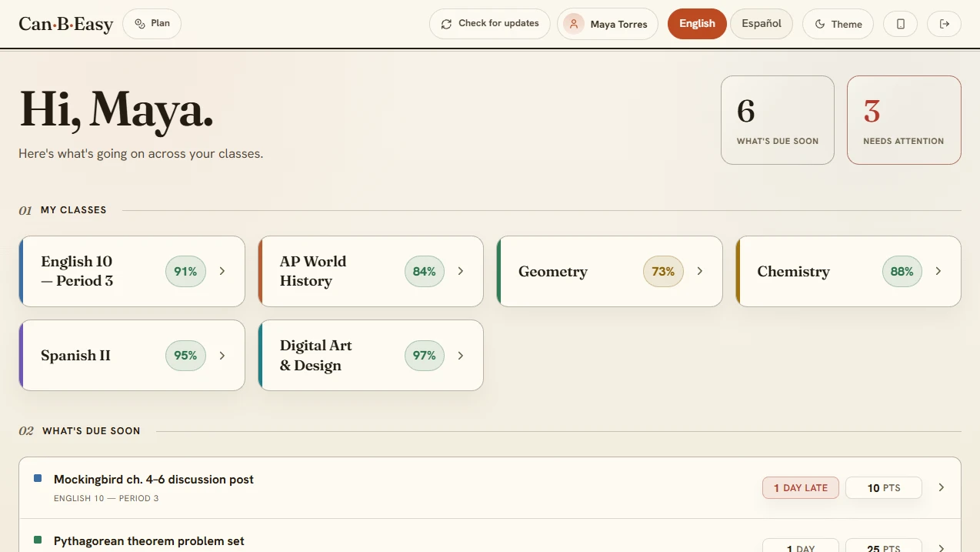Screen dimensions: 980x552
Task: Open English 10 — Period 3 class card
Action: [x=132, y=271]
